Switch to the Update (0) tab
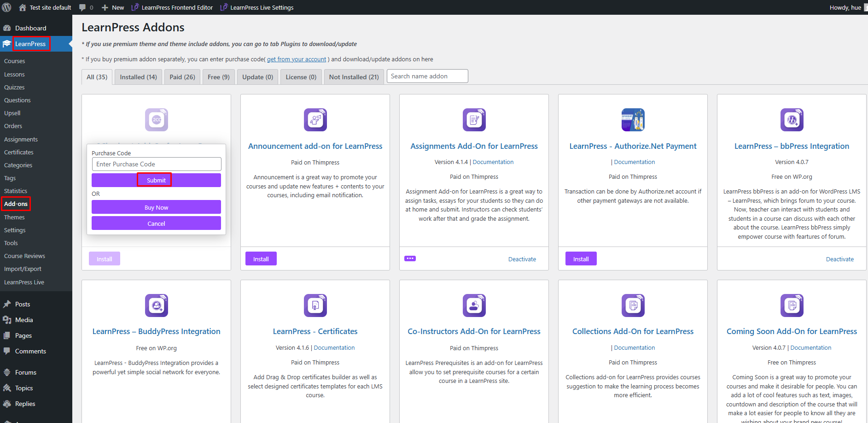 (x=258, y=77)
